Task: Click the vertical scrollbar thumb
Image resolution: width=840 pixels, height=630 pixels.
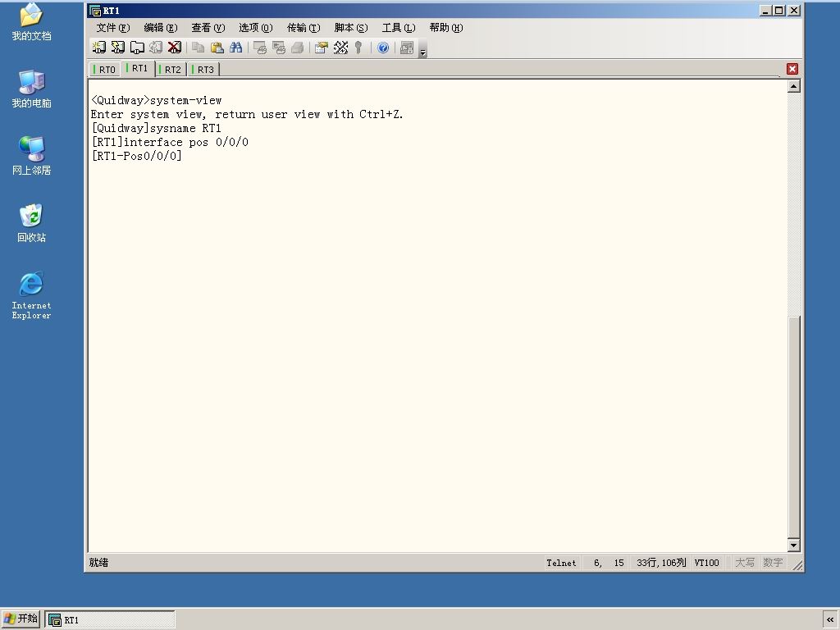Action: point(794,427)
